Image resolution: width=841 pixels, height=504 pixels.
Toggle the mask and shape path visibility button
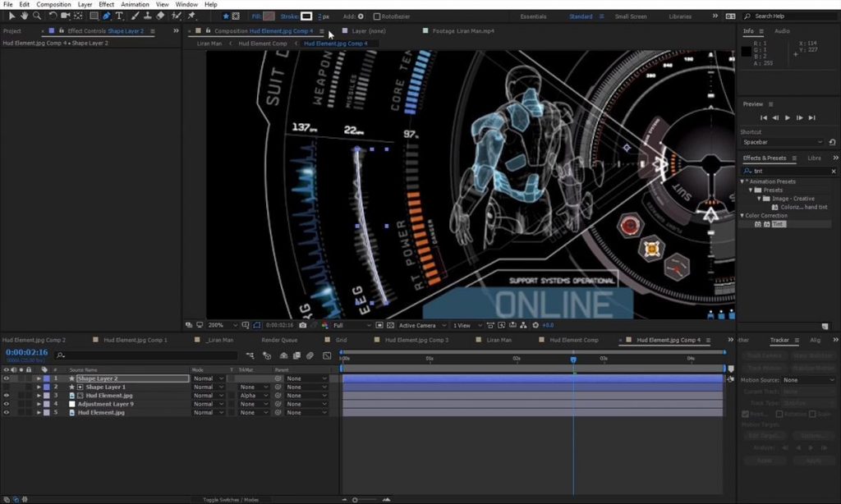257,325
